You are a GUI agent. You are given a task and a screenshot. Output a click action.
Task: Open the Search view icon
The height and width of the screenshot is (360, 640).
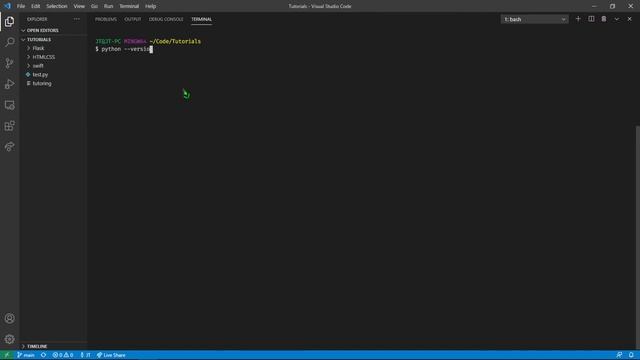[x=9, y=42]
